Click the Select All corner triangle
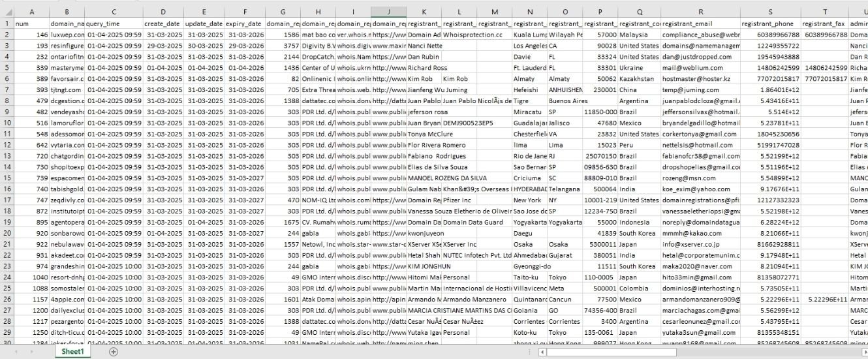 pyautogui.click(x=7, y=12)
